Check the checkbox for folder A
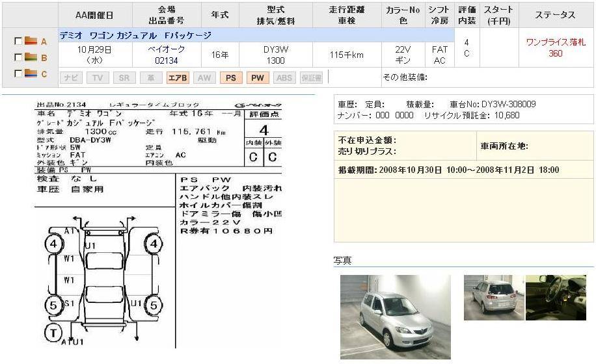 pyautogui.click(x=18, y=40)
